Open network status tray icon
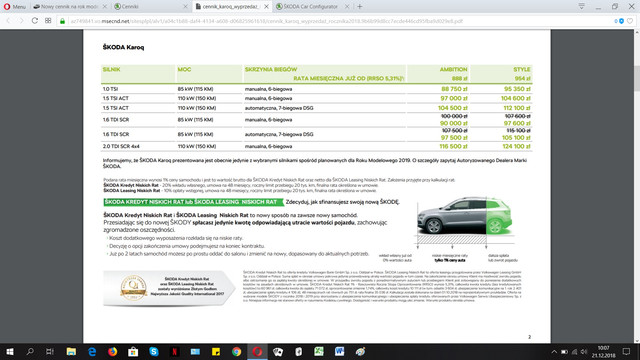Image resolution: width=640 pixels, height=360 pixels. click(x=574, y=351)
